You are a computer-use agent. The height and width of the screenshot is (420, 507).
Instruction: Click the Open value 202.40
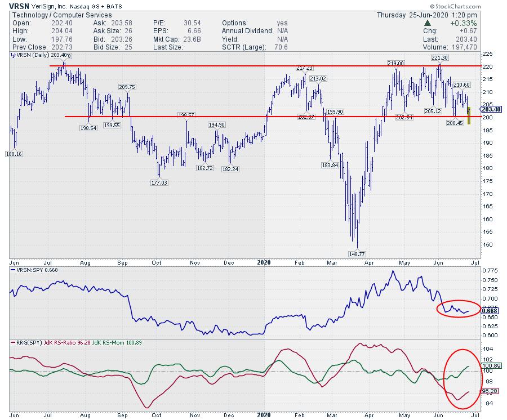pos(62,23)
